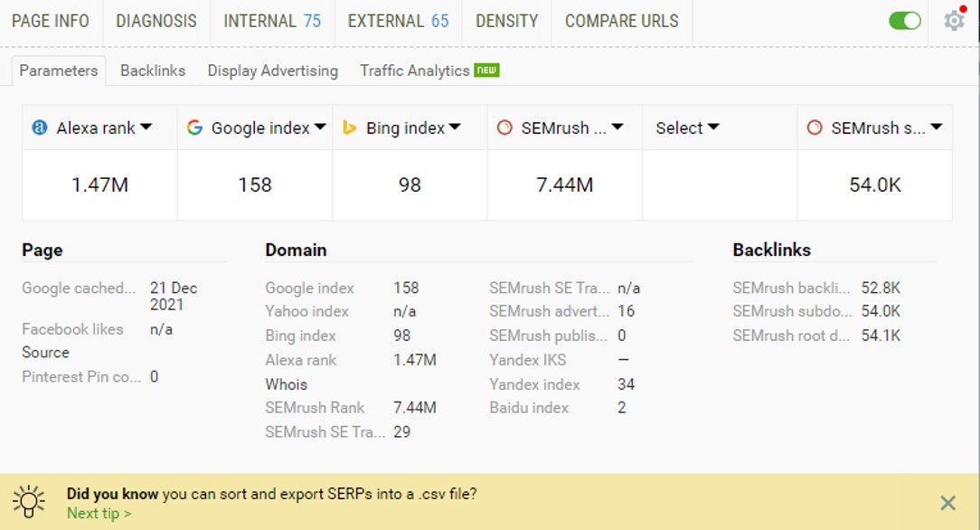
Task: Click the Source link under Page
Action: click(45, 353)
